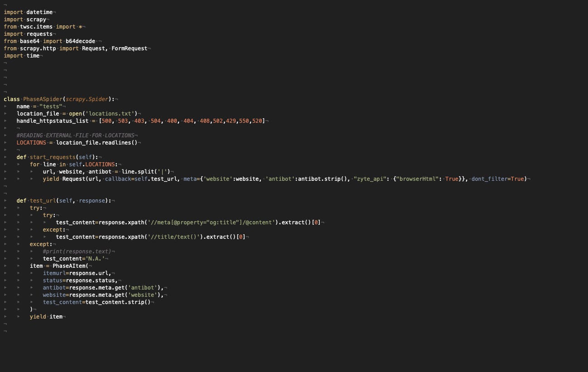This screenshot has height=372, width=588.
Task: Click 'test_content.strip()' in the item
Action: [118, 302]
